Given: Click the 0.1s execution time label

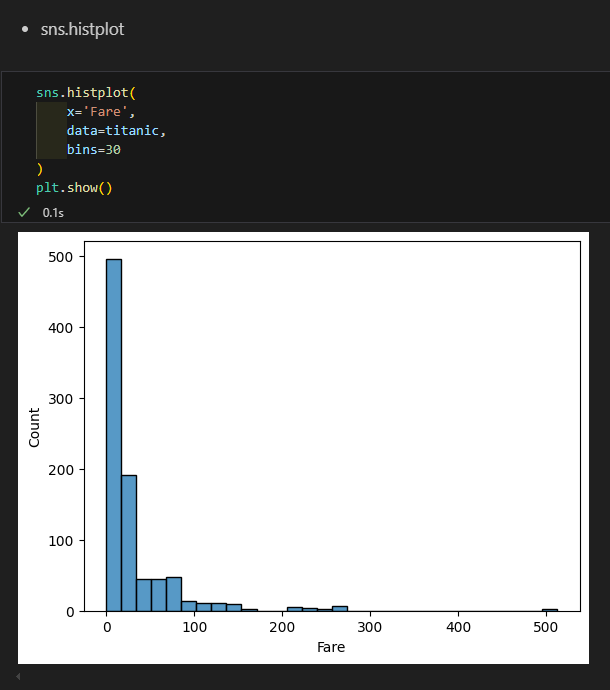Looking at the screenshot, I should pos(53,213).
